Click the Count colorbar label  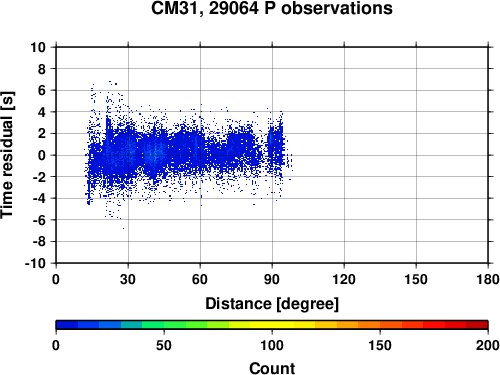click(x=272, y=368)
